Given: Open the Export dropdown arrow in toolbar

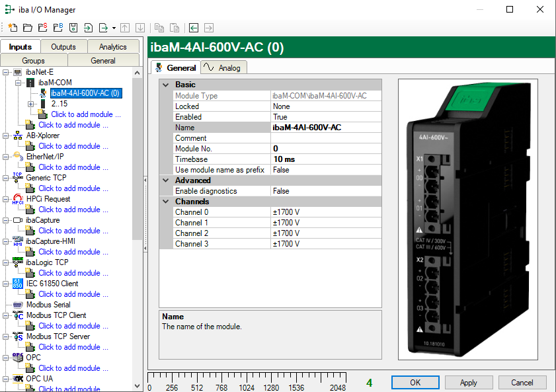Looking at the screenshot, I should (x=114, y=28).
